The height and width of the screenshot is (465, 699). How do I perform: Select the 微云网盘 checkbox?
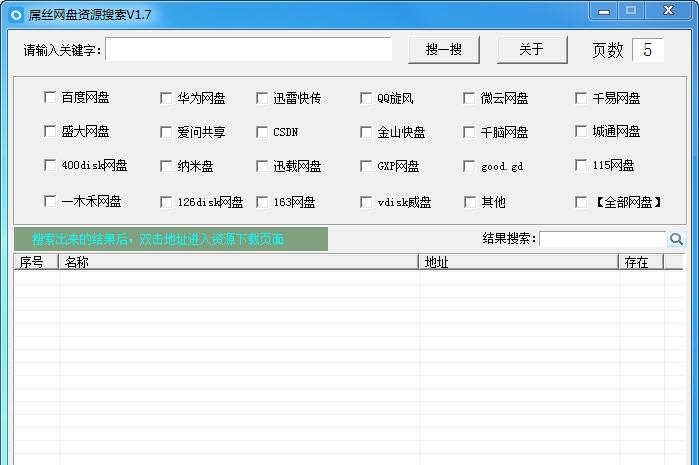coord(469,98)
